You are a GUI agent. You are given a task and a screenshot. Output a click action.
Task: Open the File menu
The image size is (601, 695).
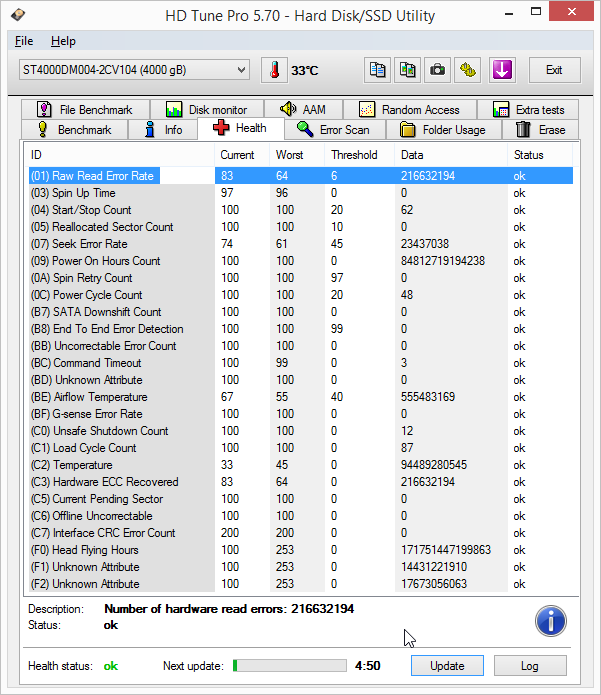tap(24, 41)
